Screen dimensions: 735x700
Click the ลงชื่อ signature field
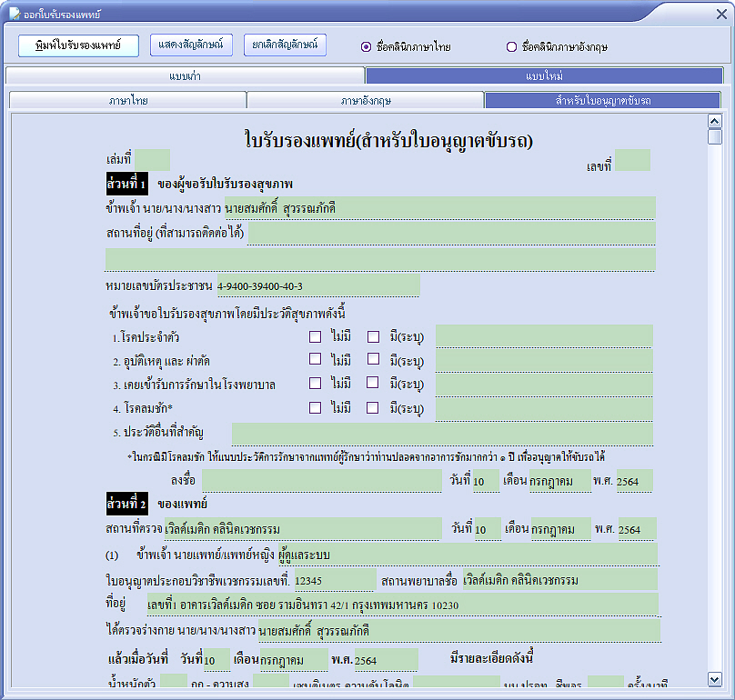[x=322, y=480]
